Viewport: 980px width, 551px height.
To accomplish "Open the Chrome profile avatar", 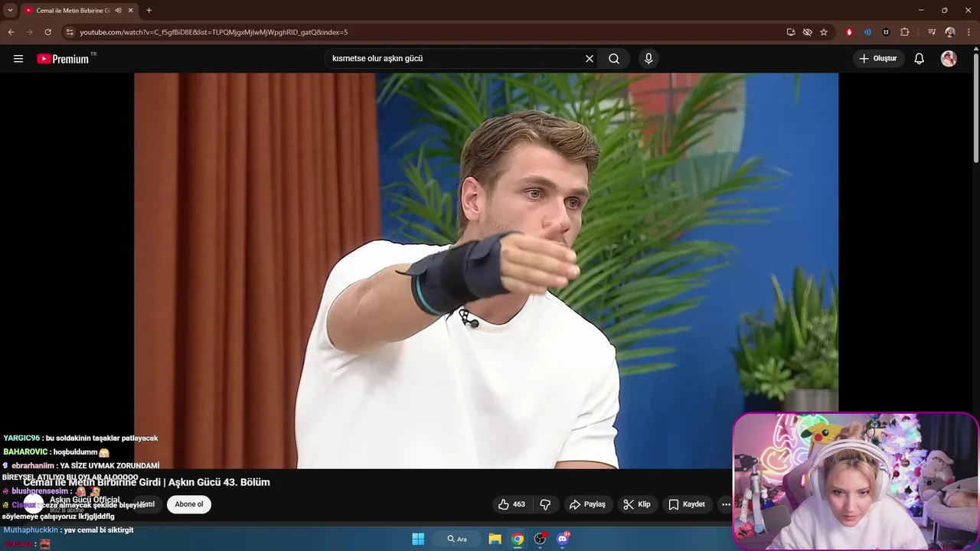I will click(950, 32).
